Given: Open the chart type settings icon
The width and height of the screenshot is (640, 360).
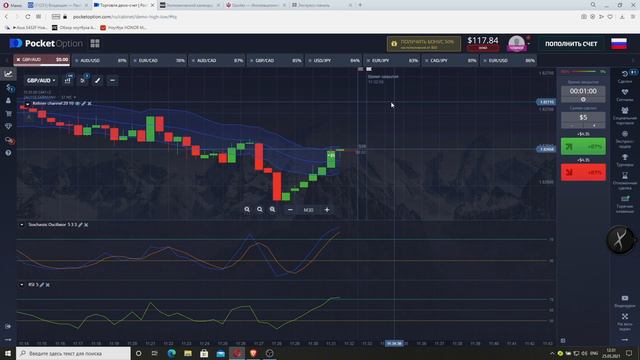Looking at the screenshot, I should (x=68, y=80).
